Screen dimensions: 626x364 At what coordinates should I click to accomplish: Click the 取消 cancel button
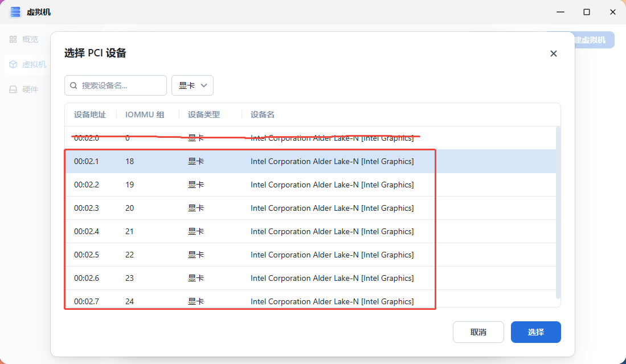[478, 332]
